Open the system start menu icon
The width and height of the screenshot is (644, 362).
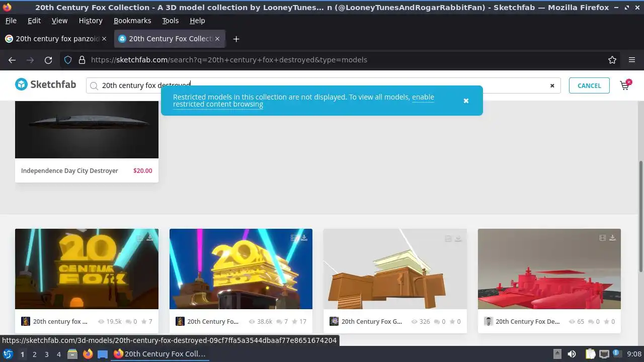pos(8,354)
